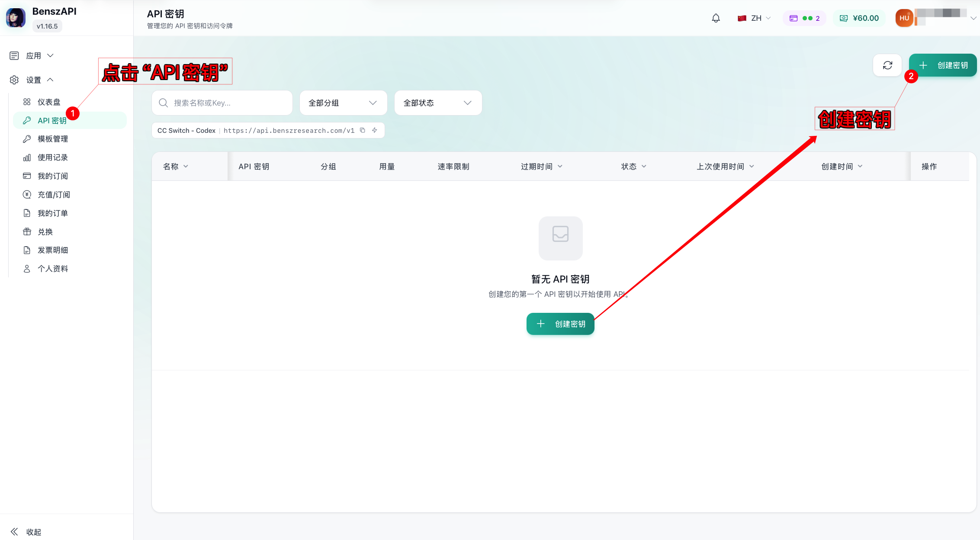Click the BenszAPI title text
The image size is (980, 540).
click(x=55, y=12)
